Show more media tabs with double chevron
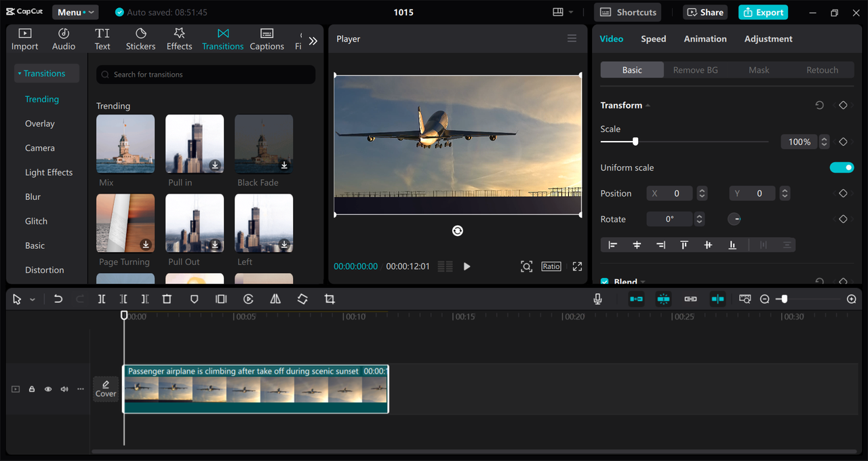 pyautogui.click(x=313, y=41)
